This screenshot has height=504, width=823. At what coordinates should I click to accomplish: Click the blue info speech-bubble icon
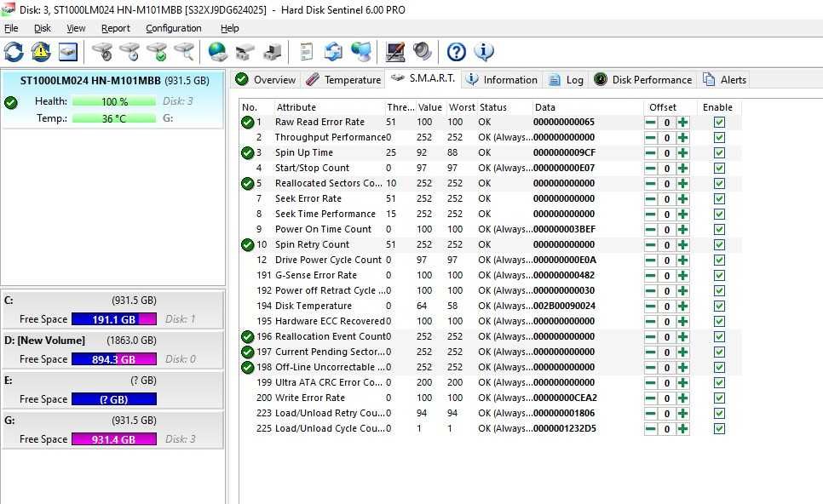coord(483,51)
